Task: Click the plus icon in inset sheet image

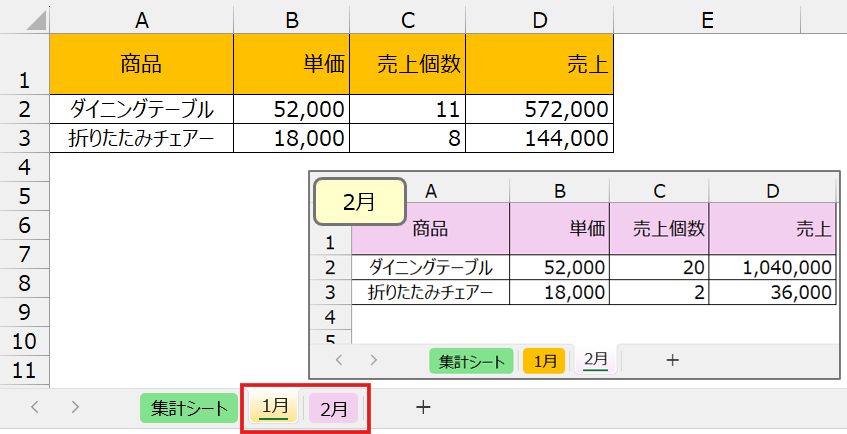Action: click(x=672, y=360)
